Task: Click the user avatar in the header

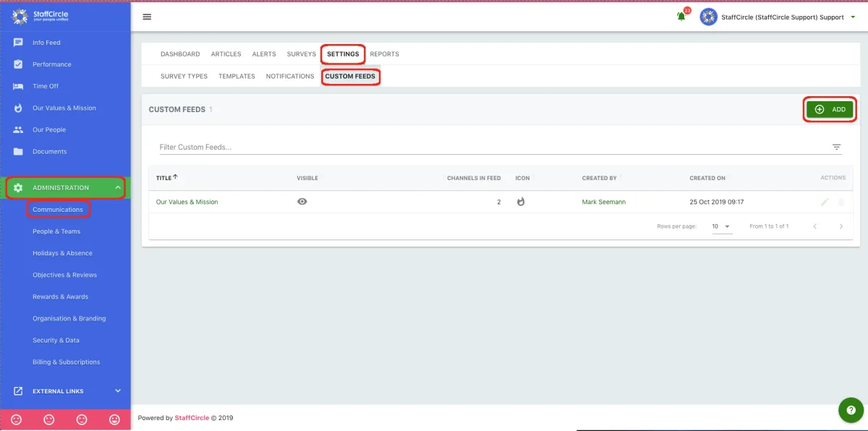Action: 708,17
